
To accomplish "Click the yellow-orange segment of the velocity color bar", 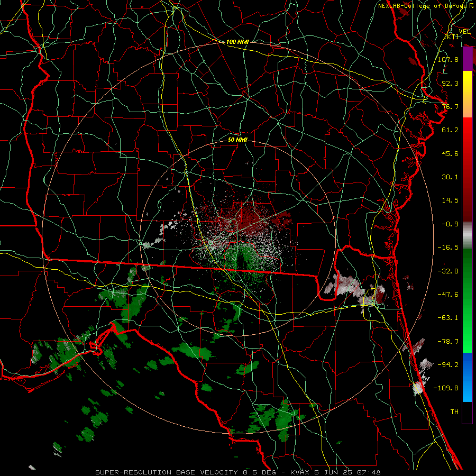I will (x=467, y=94).
